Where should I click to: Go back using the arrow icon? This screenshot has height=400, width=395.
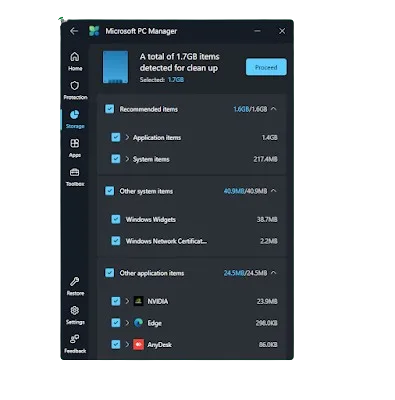tap(74, 31)
